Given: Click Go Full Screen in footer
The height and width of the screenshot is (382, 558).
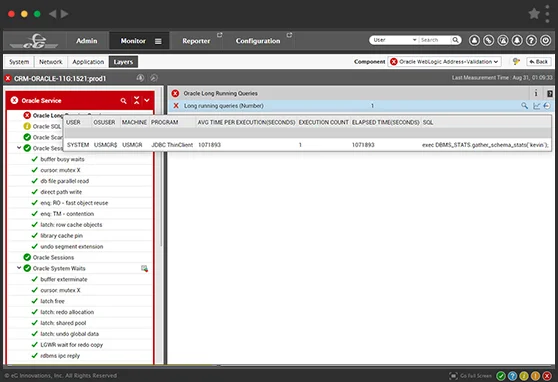Looking at the screenshot, I should coord(470,376).
